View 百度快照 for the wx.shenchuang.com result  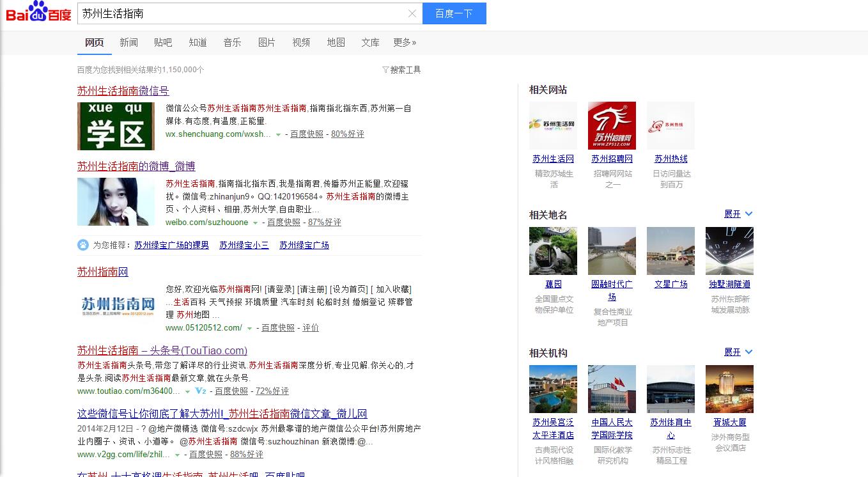click(x=307, y=134)
